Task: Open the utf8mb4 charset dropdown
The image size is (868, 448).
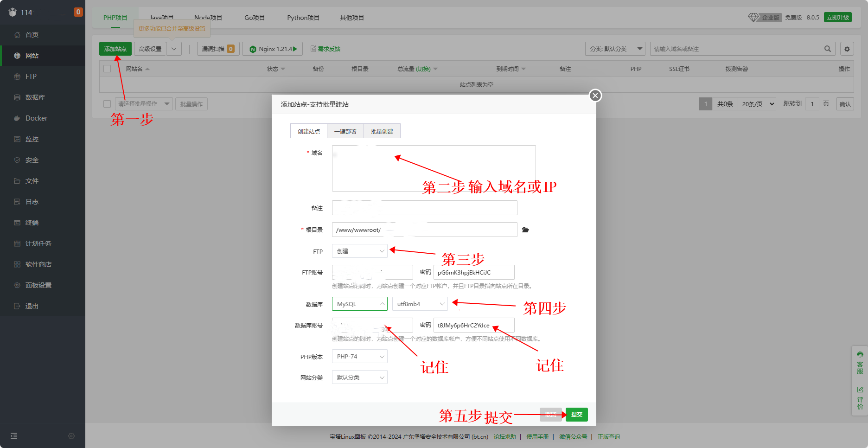Action: [x=420, y=304]
